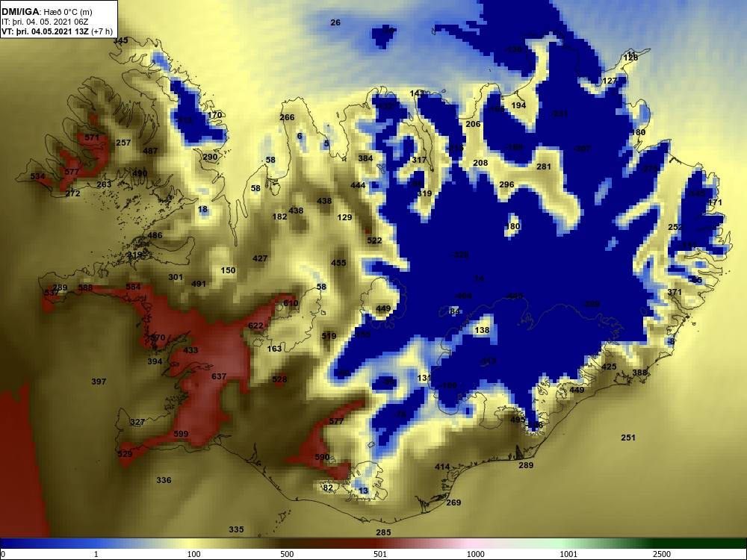
Task: Click the DMI/IGA Hæð 0°C title text
Action: (x=46, y=12)
